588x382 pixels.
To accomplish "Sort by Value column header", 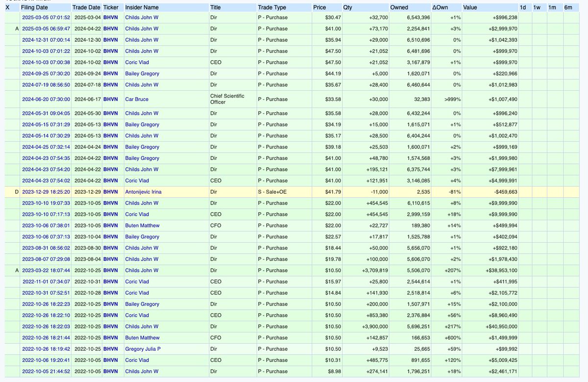I will pyautogui.click(x=470, y=7).
